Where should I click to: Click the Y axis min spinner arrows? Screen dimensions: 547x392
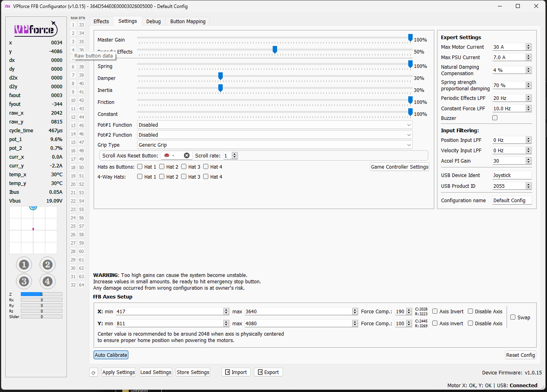pyautogui.click(x=226, y=323)
